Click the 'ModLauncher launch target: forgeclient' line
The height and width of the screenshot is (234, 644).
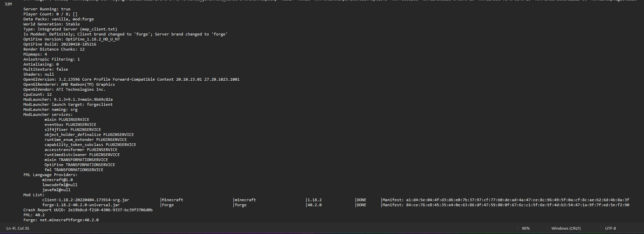(x=68, y=104)
